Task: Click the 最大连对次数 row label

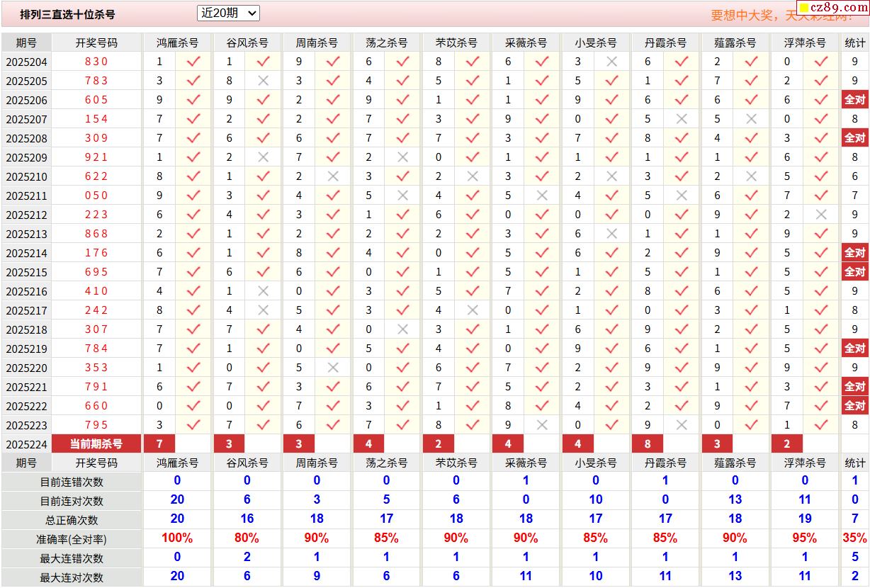Action: [72, 577]
